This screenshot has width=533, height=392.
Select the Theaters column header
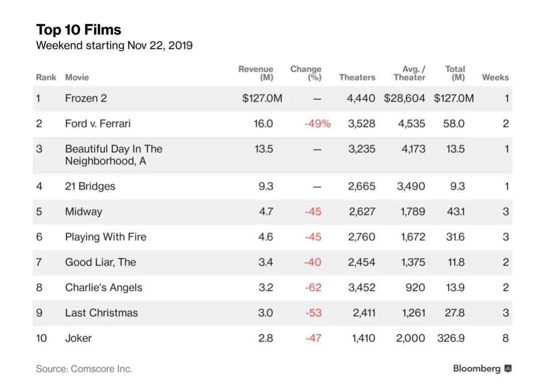tap(357, 77)
